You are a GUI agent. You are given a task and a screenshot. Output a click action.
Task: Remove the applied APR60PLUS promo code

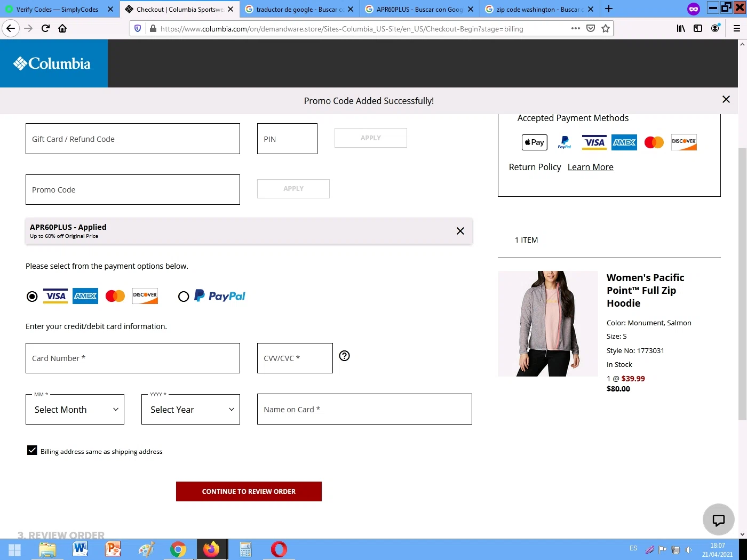pos(460,231)
